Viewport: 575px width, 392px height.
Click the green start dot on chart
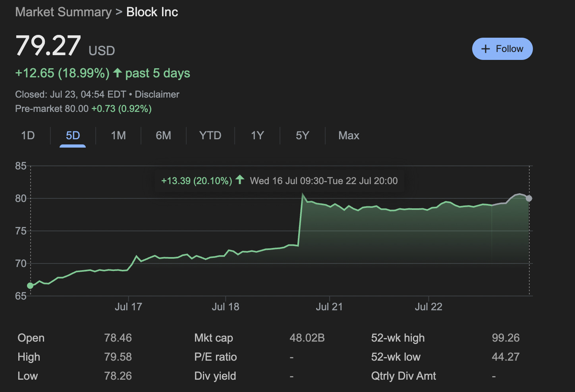pos(30,286)
